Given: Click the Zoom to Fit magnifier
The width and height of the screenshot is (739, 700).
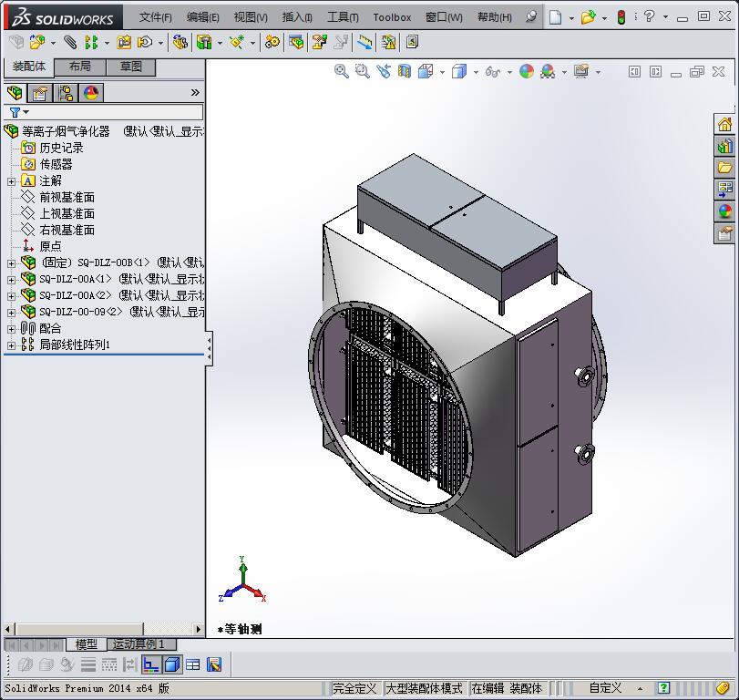Looking at the screenshot, I should click(341, 72).
